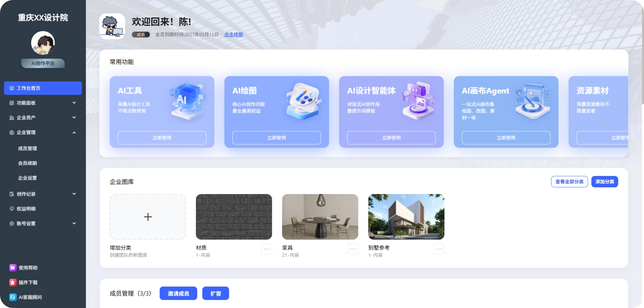
Task: Click the chat illustration on AI设计智能体 card
Action: pyautogui.click(x=418, y=101)
